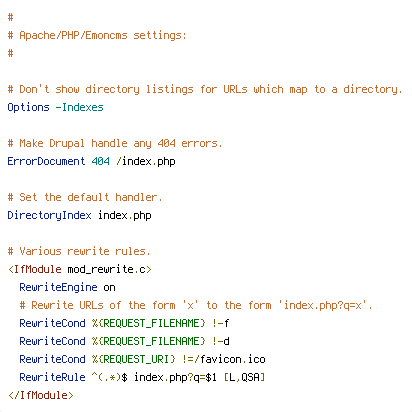This screenshot has height=412, width=412.
Task: Click '%{REQUEST_URI}' variable text
Action: click(x=134, y=359)
